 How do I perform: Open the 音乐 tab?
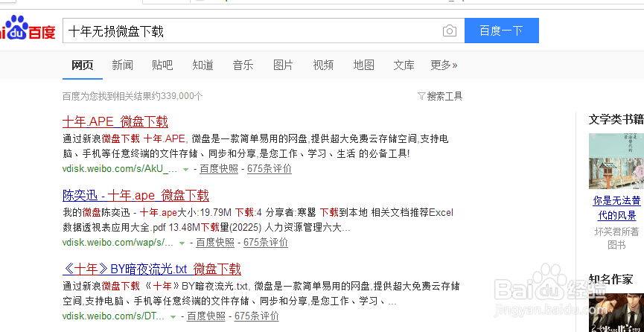[x=243, y=65]
